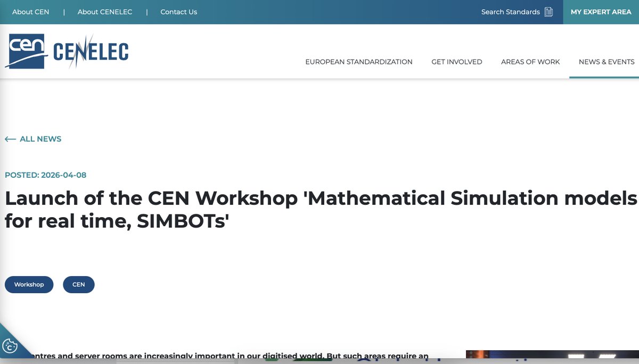This screenshot has height=364, width=639.
Task: Click the POSTED: 2026-04-08 date text
Action: (45, 175)
